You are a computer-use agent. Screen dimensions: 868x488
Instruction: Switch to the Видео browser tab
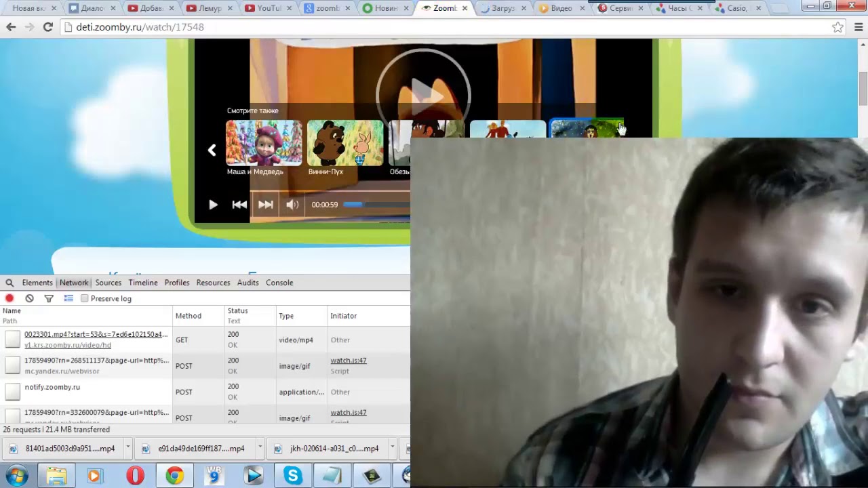click(561, 8)
